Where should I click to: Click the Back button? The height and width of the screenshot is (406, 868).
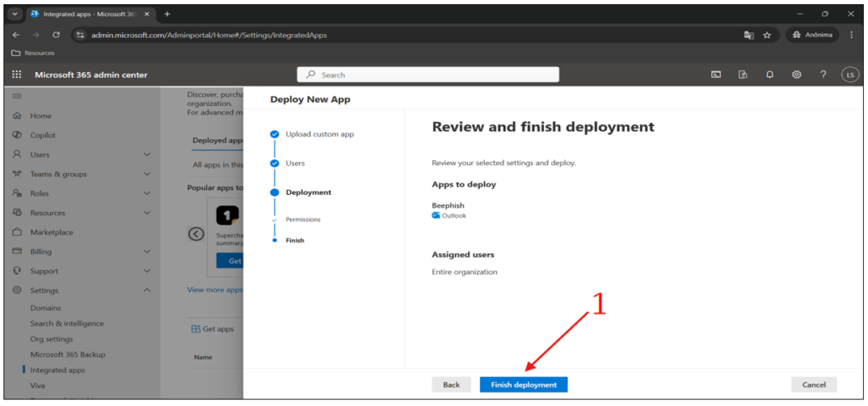451,385
